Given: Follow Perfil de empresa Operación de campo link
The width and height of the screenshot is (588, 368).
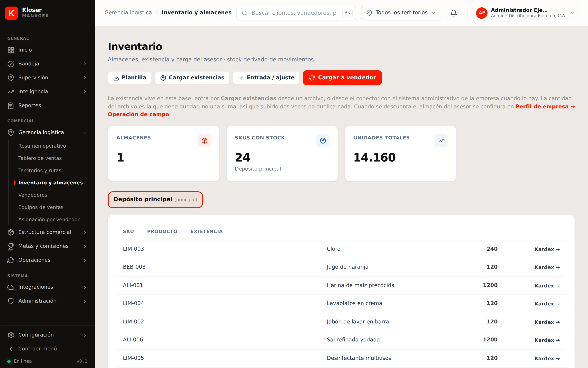Looking at the screenshot, I should (x=545, y=107).
